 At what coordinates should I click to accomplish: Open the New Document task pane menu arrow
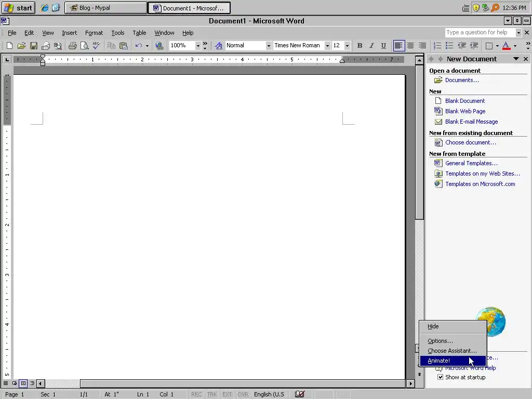[x=516, y=59]
